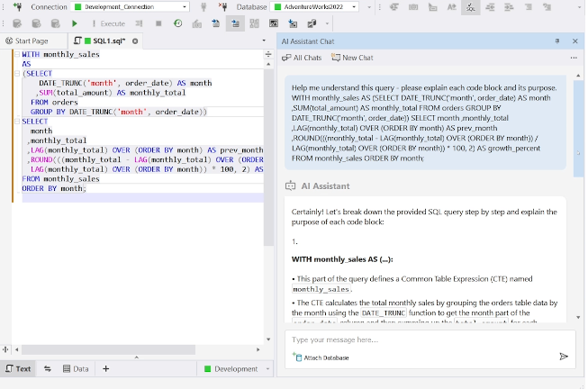
Task: Click the execute current statement icon
Action: click(x=140, y=23)
